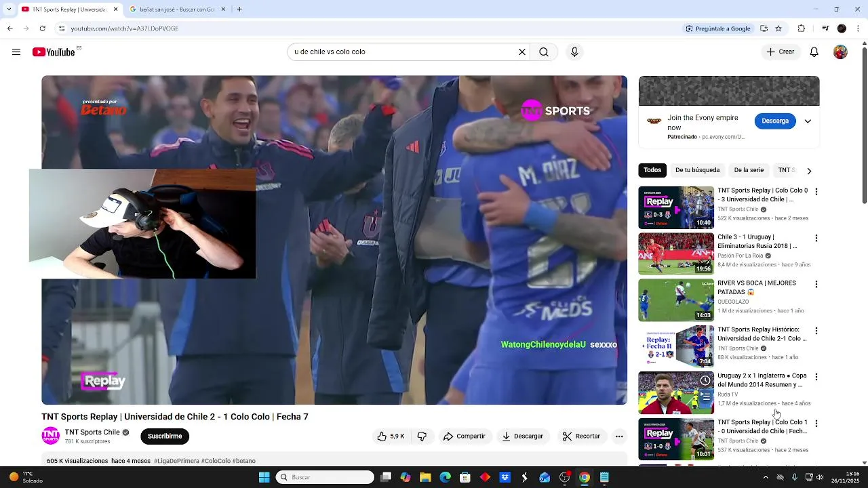Open options for Colo Colo 0 - 3 video
The image size is (868, 488).
(816, 192)
